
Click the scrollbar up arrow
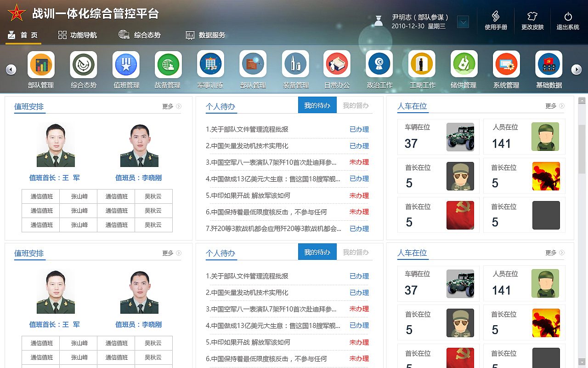tap(582, 100)
